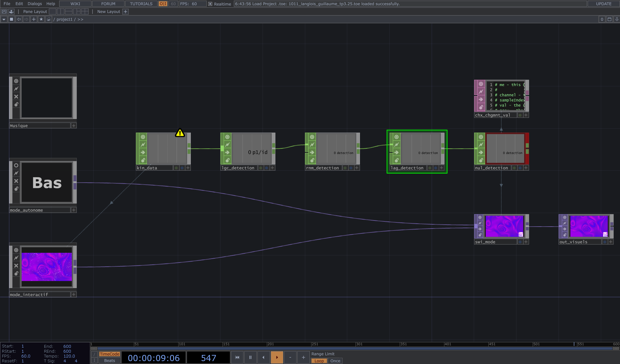Click the UPDATE button

pos(604,4)
